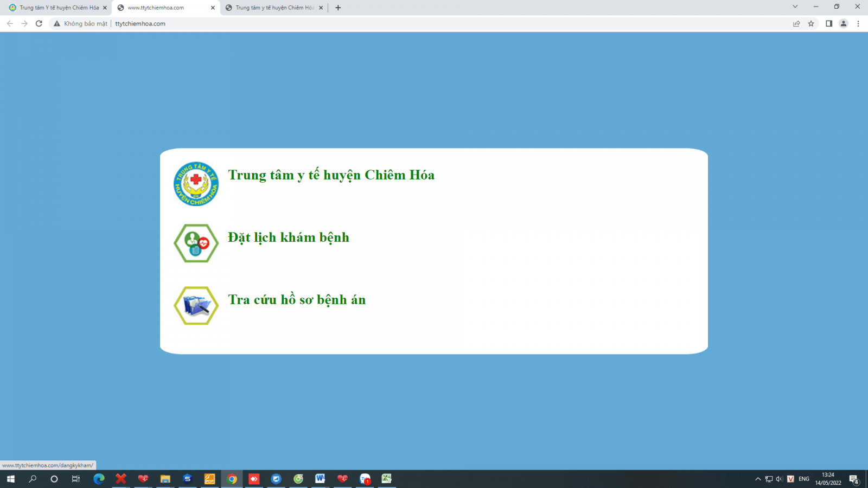Show hidden system tray icons

pos(758,479)
